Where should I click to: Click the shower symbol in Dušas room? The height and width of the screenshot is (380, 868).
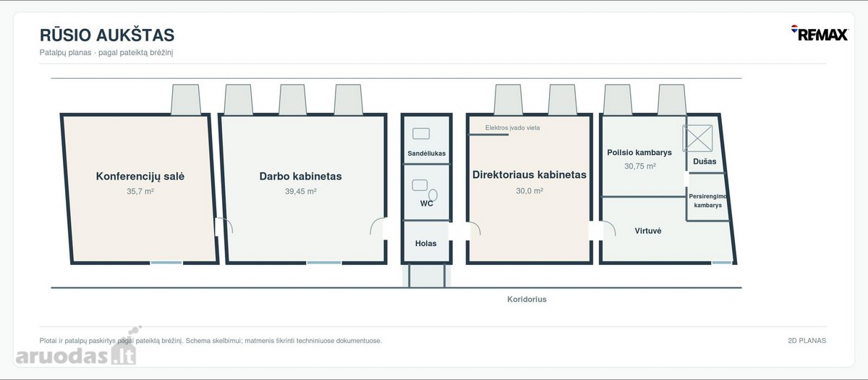[697, 138]
